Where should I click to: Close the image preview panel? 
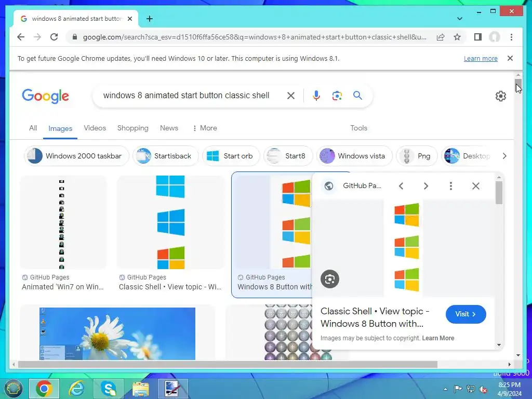click(476, 186)
